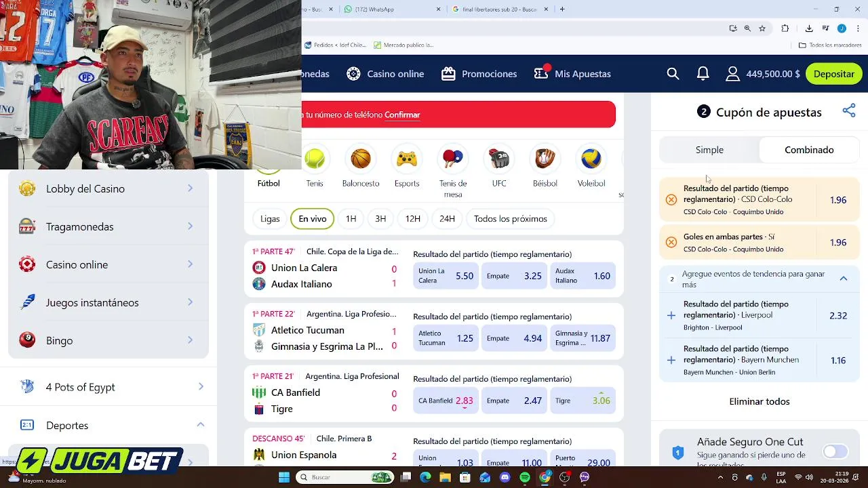
Task: Select the 3H time filter
Action: [380, 219]
